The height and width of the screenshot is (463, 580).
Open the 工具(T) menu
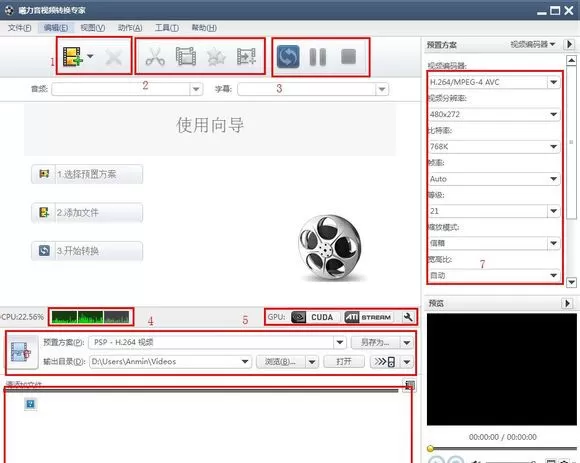[167, 28]
